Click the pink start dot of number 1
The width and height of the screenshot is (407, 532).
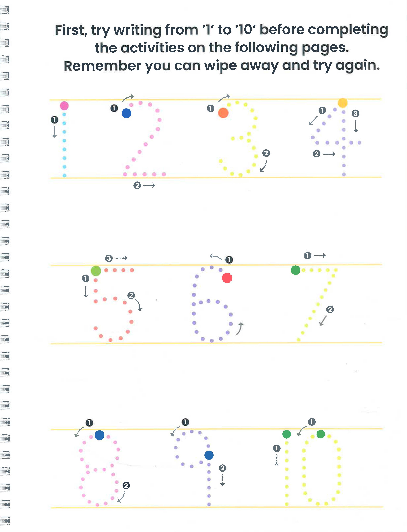click(64, 106)
